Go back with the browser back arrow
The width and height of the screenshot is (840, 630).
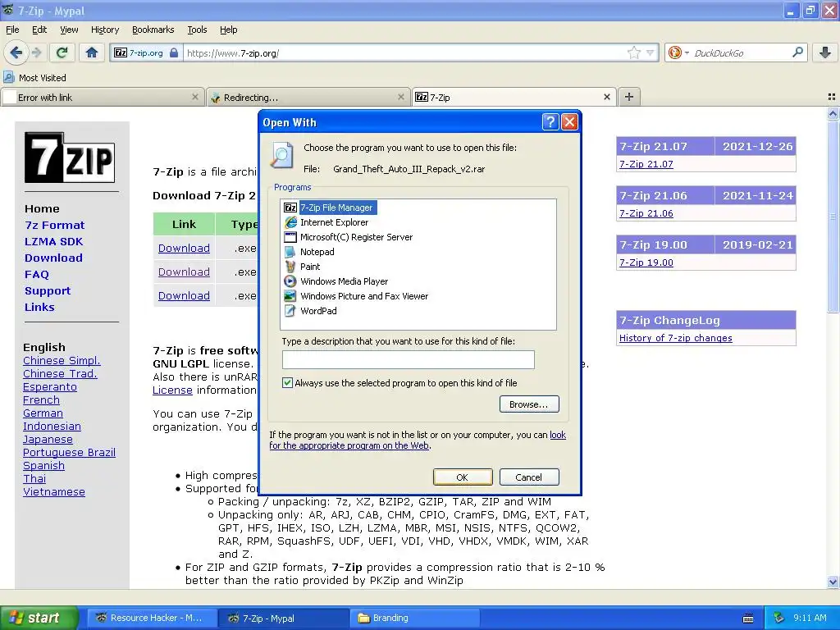tap(16, 52)
